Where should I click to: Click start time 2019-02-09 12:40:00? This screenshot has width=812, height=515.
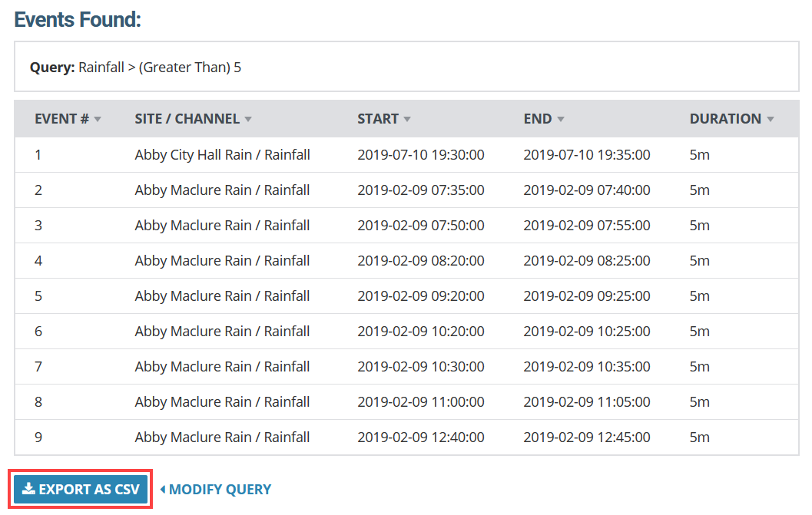click(x=420, y=437)
